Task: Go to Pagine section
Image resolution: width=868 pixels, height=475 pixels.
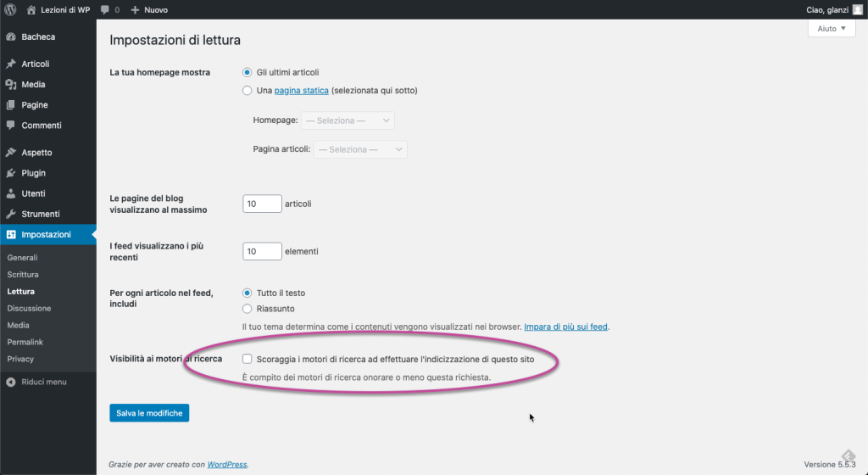Action: (34, 104)
